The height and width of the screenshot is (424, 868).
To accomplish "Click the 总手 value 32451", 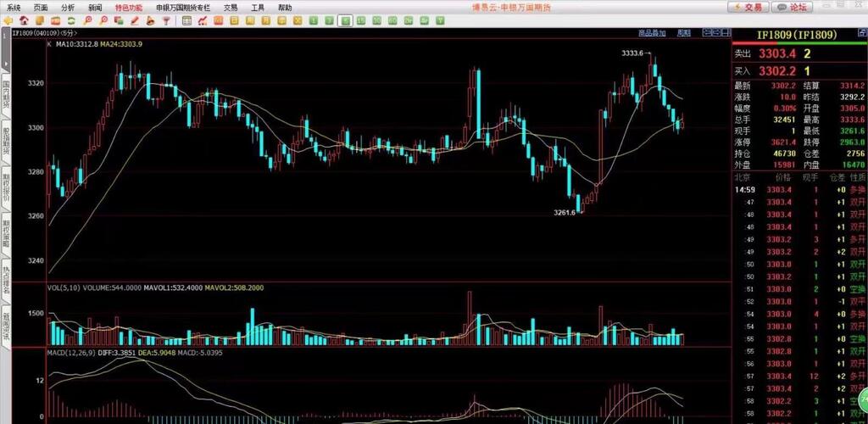I will (784, 120).
